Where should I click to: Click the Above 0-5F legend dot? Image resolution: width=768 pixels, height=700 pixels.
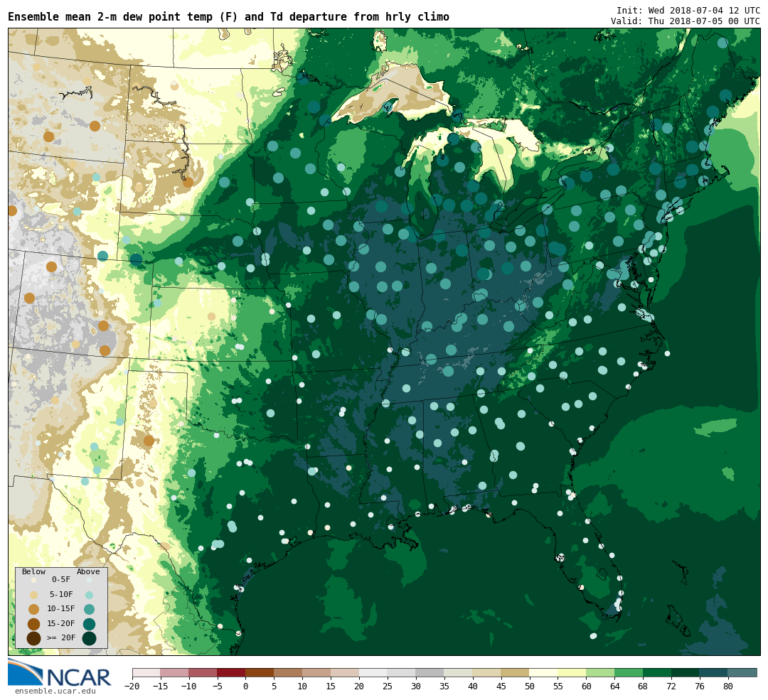tap(89, 580)
